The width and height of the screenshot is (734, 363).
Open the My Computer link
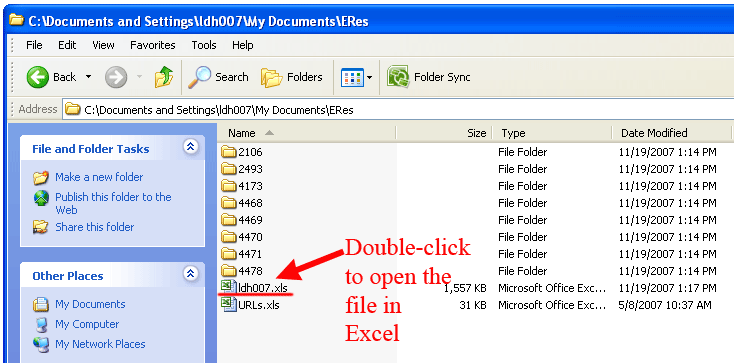pos(87,324)
